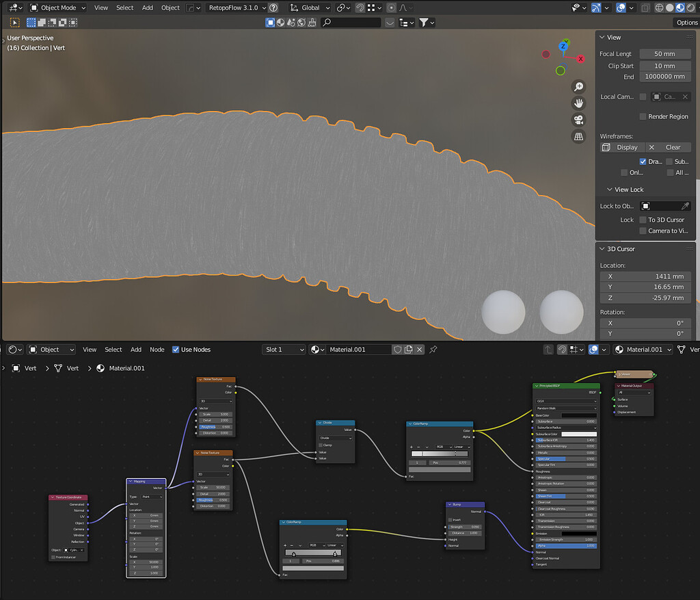
Task: Click the tweak select tool icon
Action: point(14,23)
